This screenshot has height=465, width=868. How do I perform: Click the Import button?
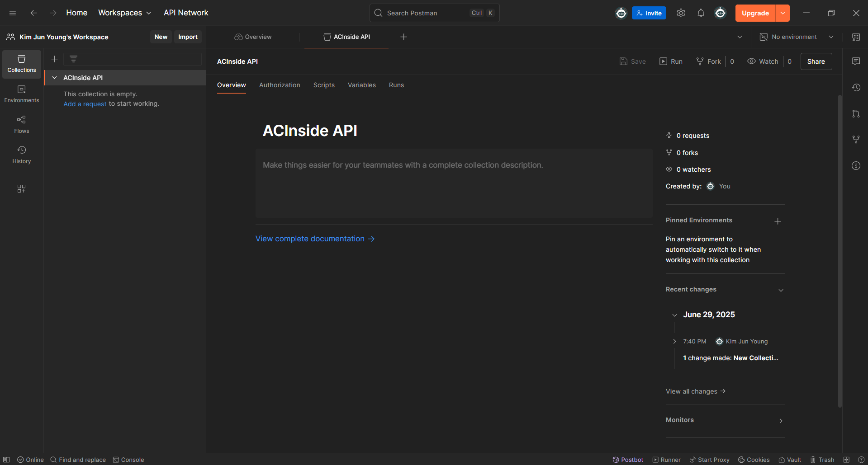(188, 37)
